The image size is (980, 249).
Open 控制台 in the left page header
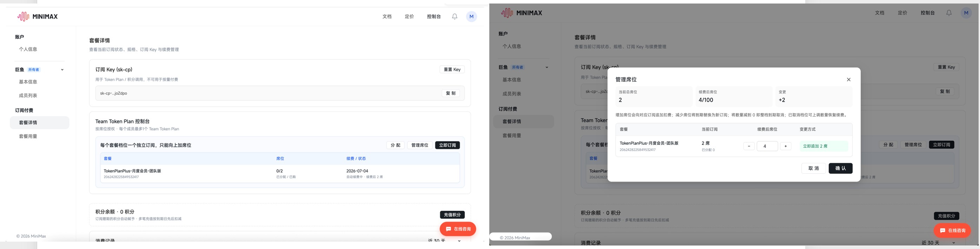tap(434, 17)
